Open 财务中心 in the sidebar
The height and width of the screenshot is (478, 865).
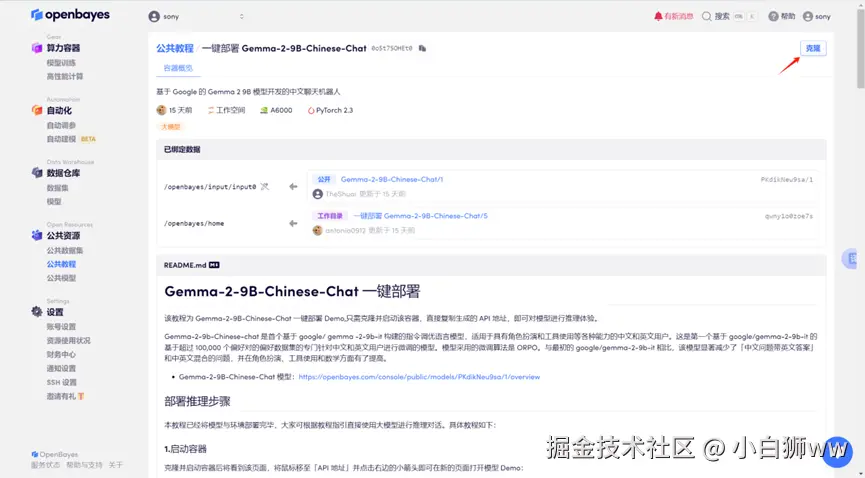61,354
